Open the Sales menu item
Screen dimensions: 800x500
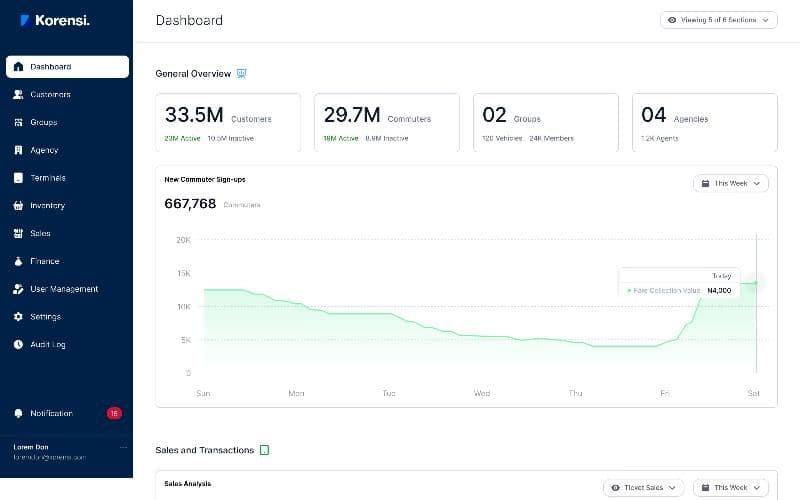click(x=67, y=233)
